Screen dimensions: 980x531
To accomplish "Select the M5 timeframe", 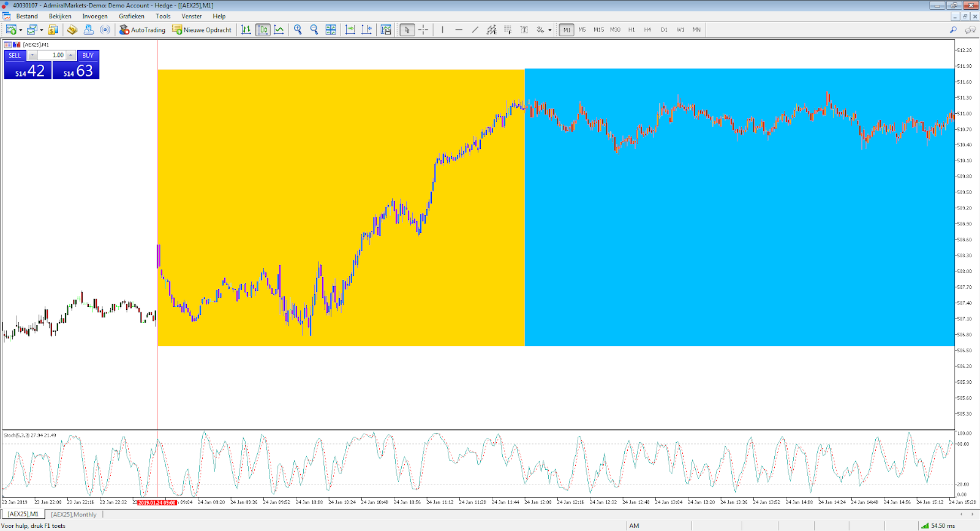I will click(x=582, y=29).
